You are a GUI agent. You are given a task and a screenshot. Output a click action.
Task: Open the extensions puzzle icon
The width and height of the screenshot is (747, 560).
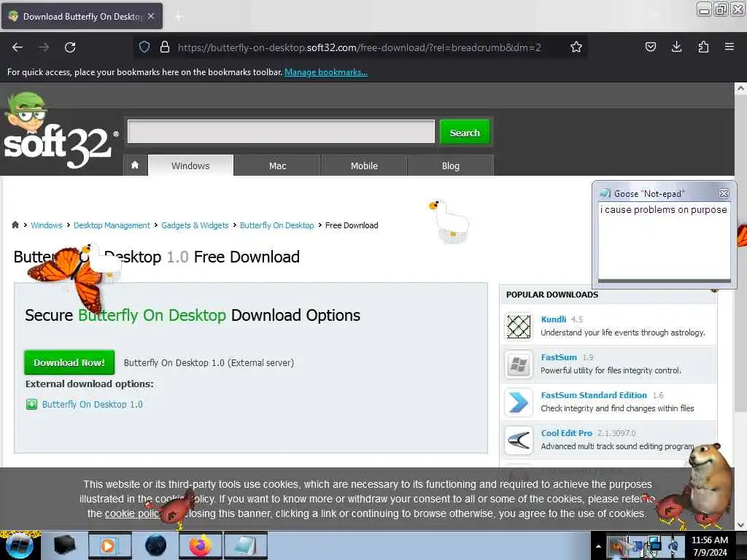coord(703,47)
